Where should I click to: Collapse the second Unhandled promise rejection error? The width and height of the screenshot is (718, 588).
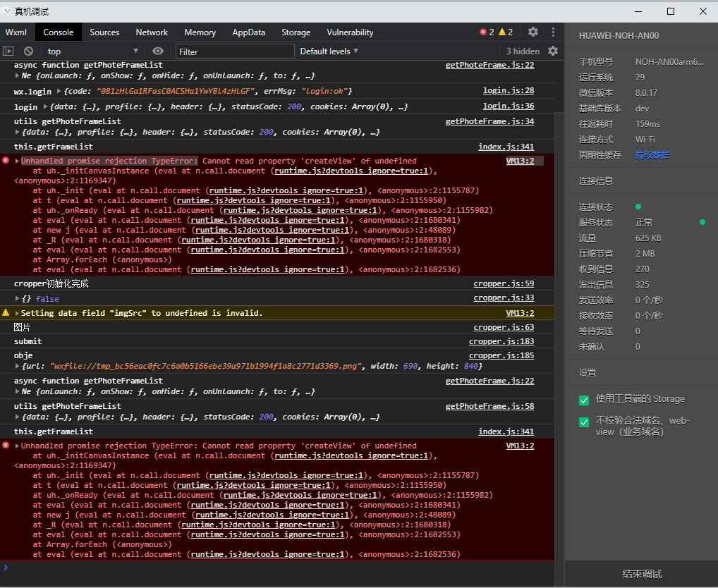pyautogui.click(x=17, y=446)
